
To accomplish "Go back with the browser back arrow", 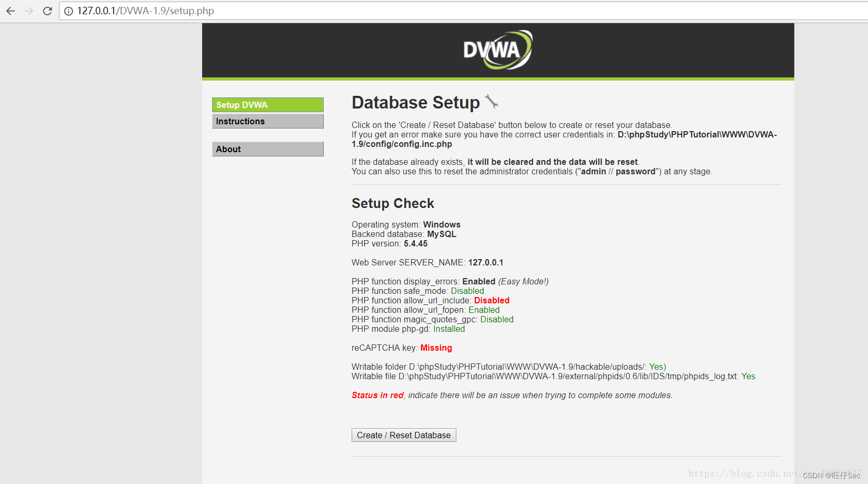I will click(11, 11).
